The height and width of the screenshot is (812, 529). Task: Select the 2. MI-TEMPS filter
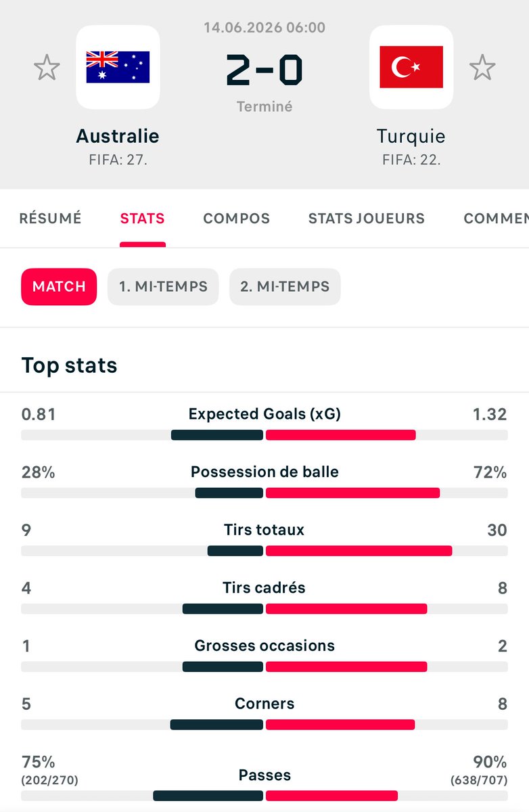pos(285,286)
